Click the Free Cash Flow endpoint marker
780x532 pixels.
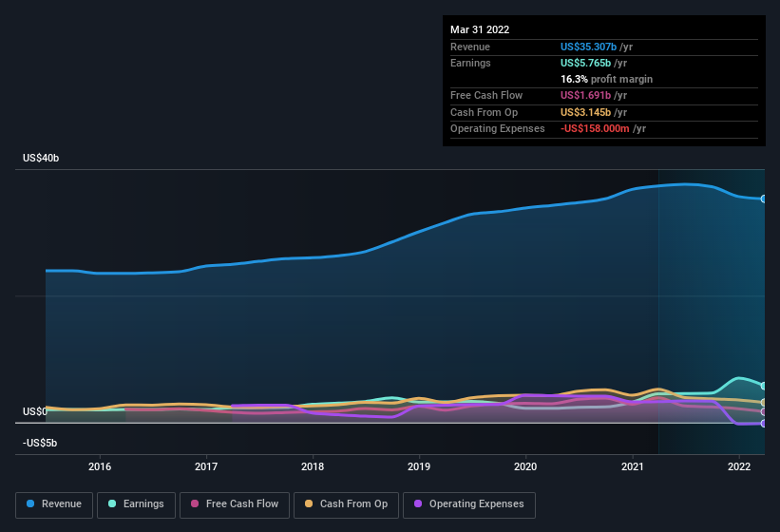(764, 411)
